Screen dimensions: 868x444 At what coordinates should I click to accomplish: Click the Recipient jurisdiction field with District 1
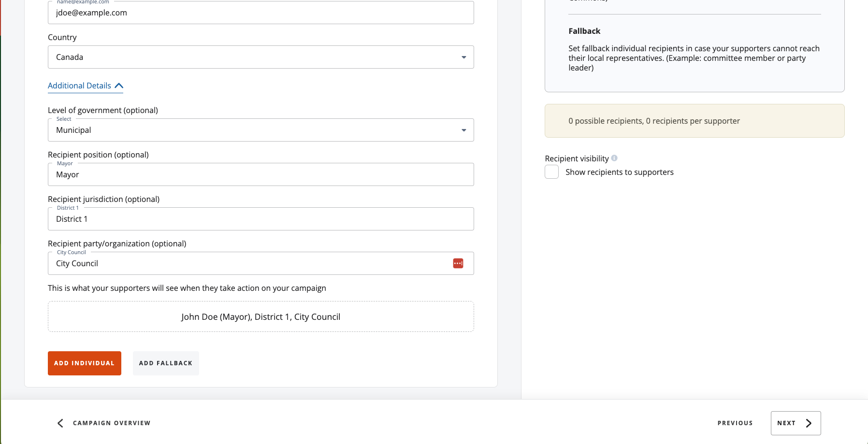coord(261,219)
